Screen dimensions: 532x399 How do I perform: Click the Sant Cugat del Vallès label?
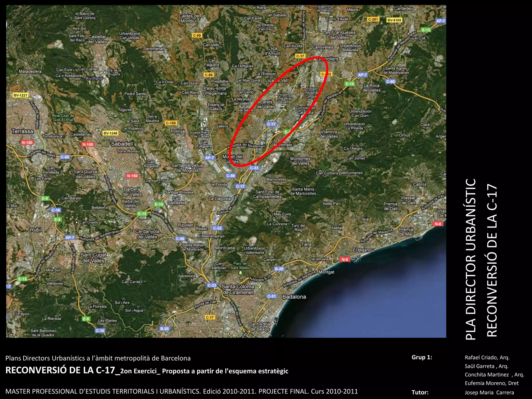[93, 258]
